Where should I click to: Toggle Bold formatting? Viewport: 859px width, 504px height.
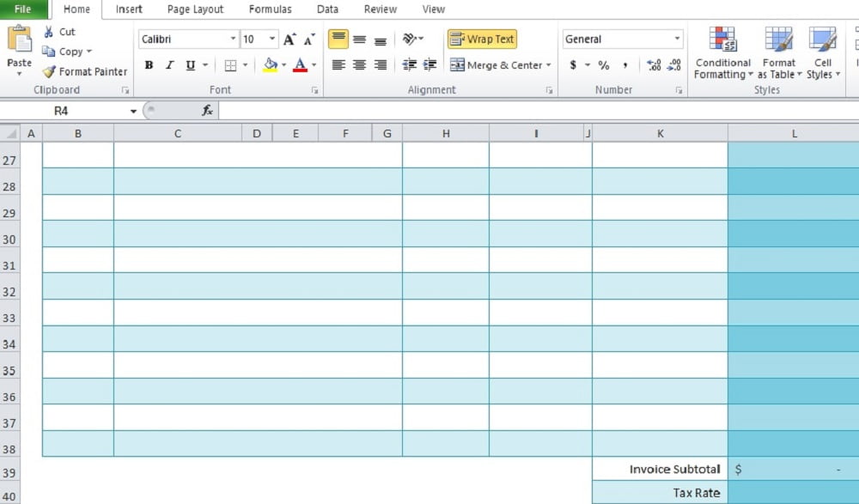click(x=149, y=65)
